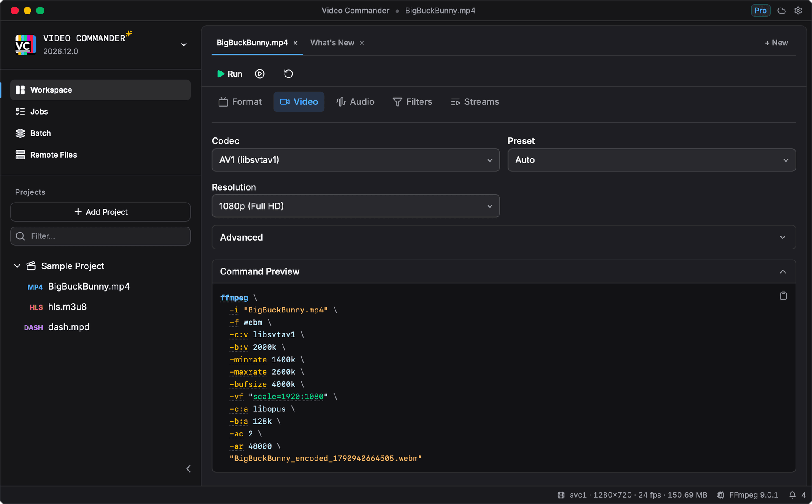Click the Run button
Screen dimensions: 812x504
point(230,74)
